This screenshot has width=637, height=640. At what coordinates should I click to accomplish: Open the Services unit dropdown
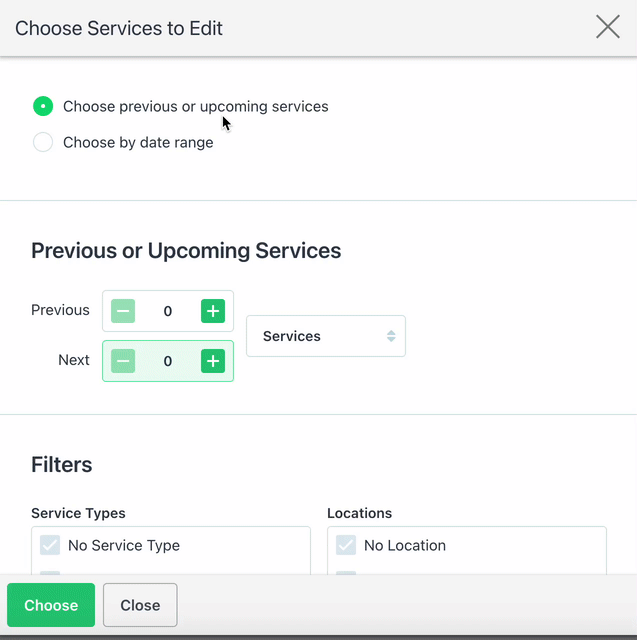click(x=326, y=336)
